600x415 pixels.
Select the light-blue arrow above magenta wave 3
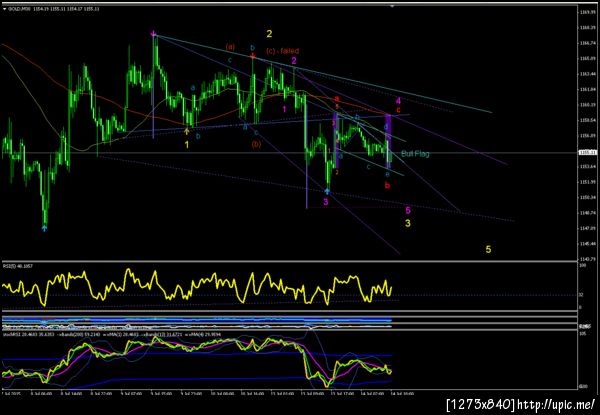pos(328,191)
